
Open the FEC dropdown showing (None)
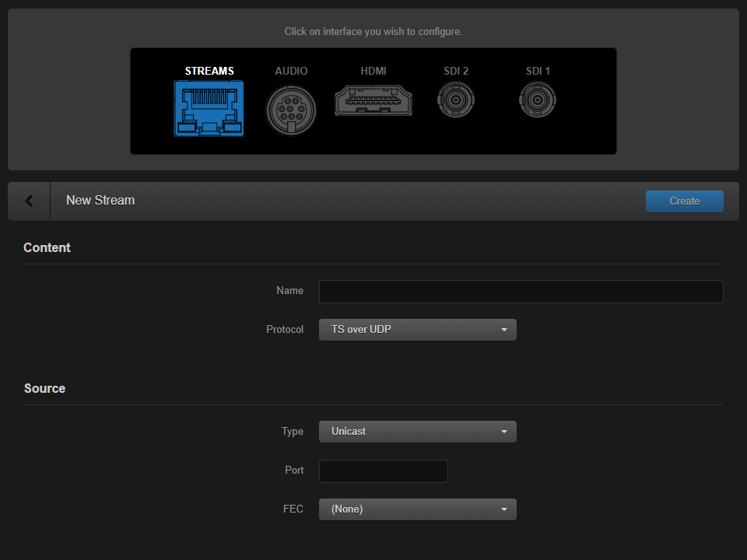[x=417, y=509]
